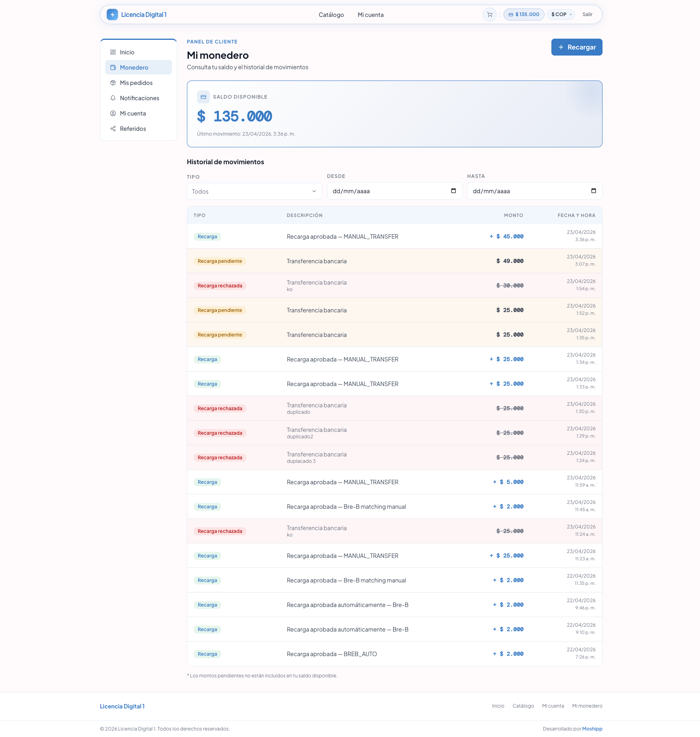Click the Mi cuenta user icon in sidebar
The image size is (700, 737).
click(113, 114)
